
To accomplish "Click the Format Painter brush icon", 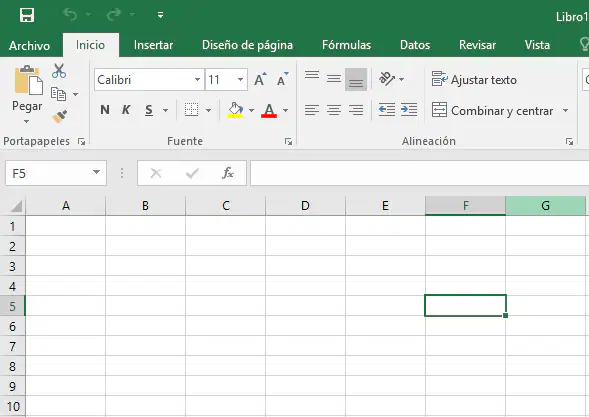I will tap(59, 117).
